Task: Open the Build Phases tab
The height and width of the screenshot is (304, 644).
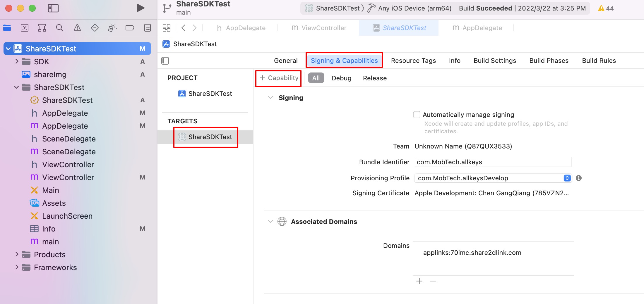Action: pyautogui.click(x=549, y=61)
